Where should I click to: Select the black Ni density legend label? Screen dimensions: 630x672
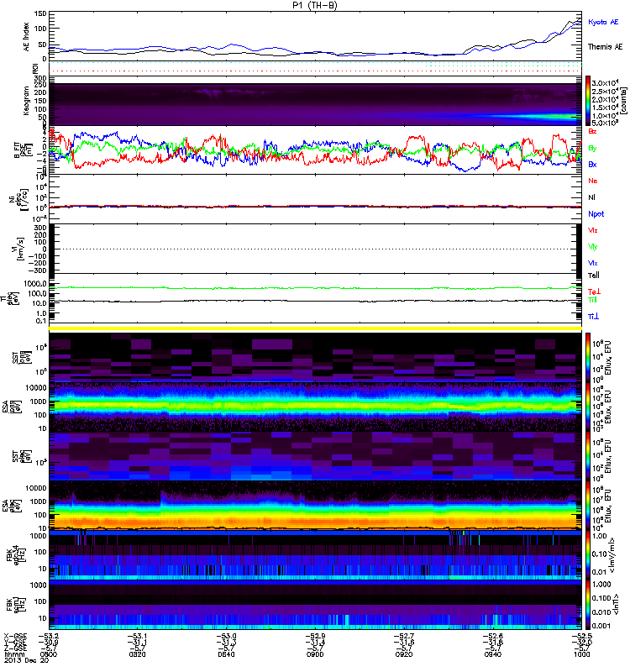pos(591,197)
